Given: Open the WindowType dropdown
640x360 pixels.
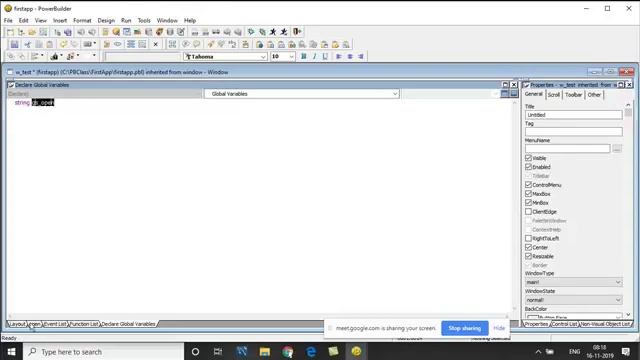Looking at the screenshot, I should coord(573,282).
